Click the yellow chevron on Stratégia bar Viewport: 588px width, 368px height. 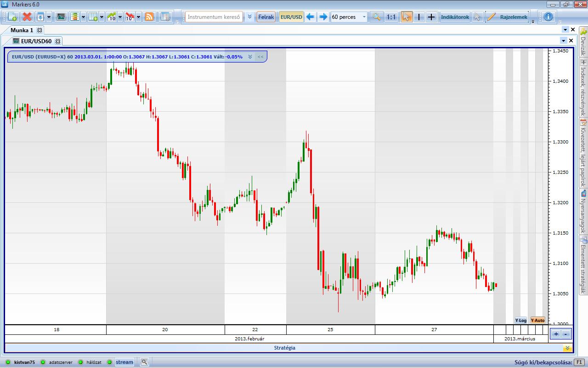(567, 348)
